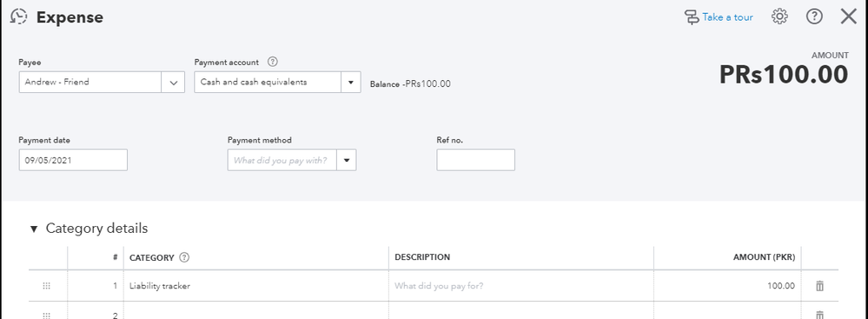Click the Take a tour link
The height and width of the screenshot is (319, 868).
point(727,17)
